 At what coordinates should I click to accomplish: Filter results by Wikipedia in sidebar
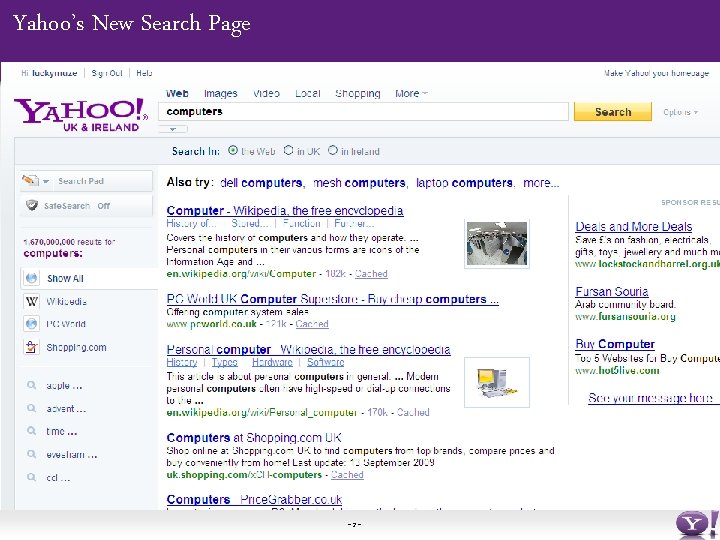pyautogui.click(x=67, y=302)
